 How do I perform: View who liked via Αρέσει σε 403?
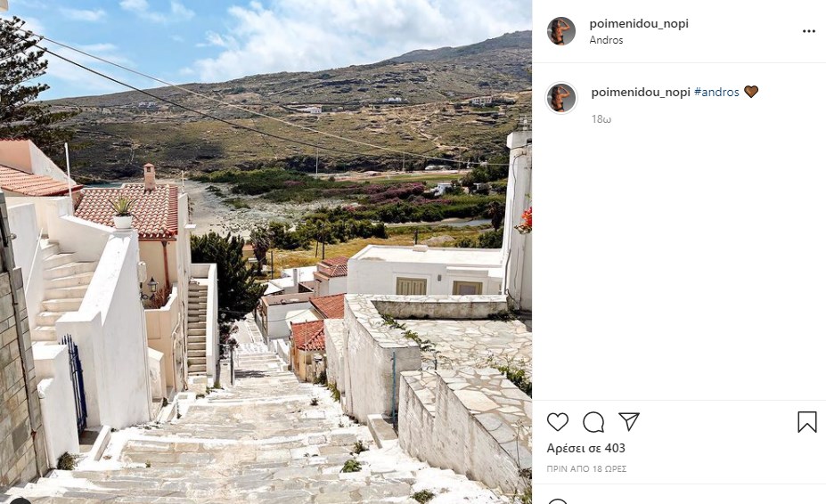click(x=585, y=448)
